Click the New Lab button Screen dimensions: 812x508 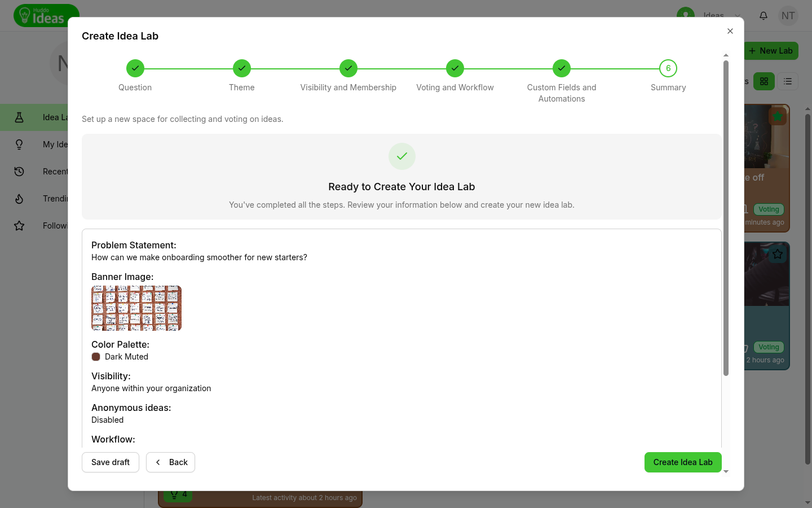click(771, 51)
